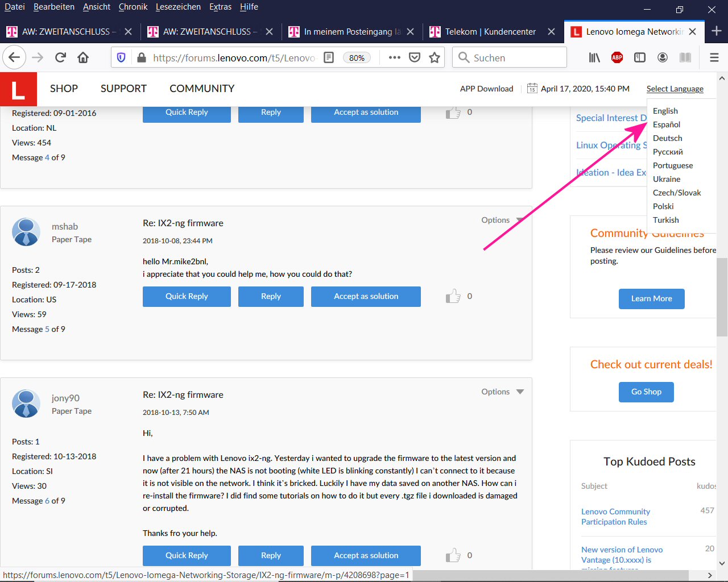Close the Telekom Kundencenter tab
728x582 pixels.
point(551,32)
